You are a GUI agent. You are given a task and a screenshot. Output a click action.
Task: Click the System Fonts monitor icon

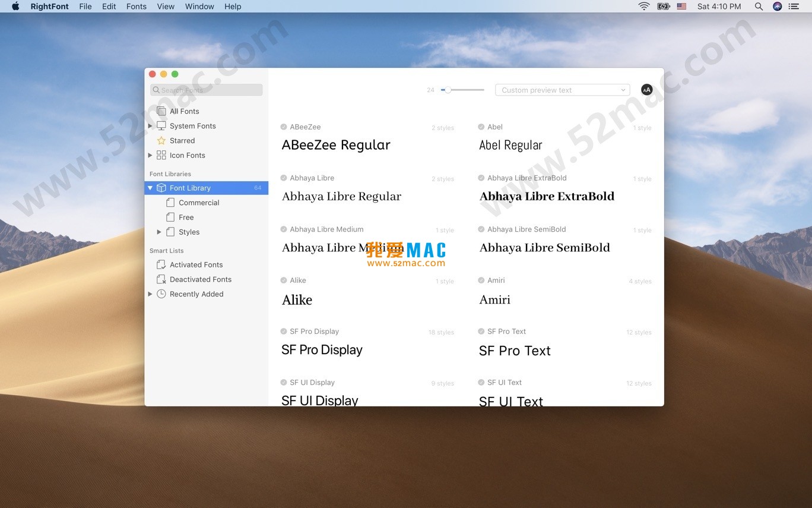161,126
